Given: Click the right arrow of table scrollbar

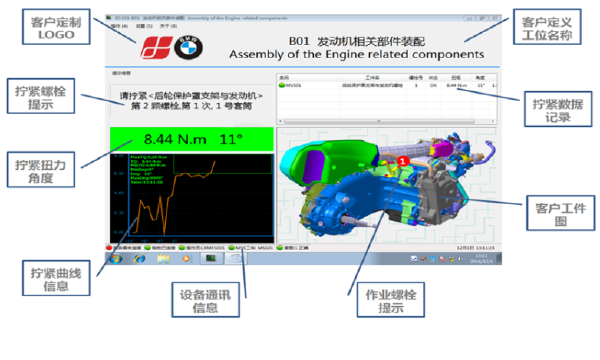Looking at the screenshot, I should click(493, 121).
